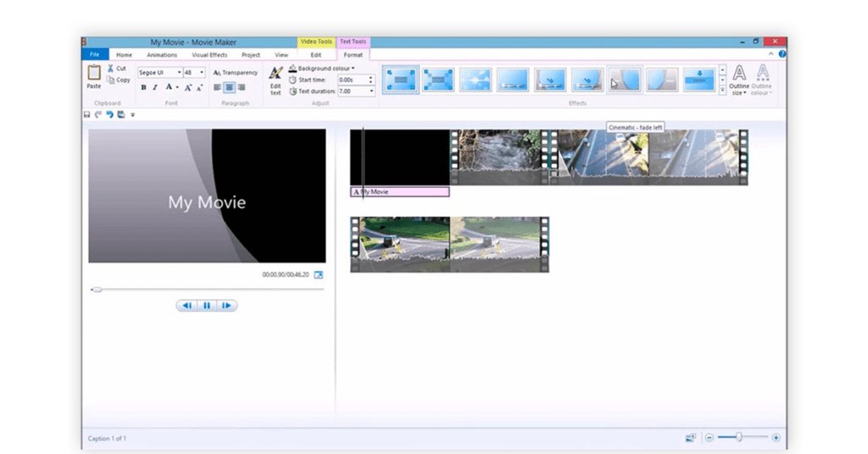Open full screen preview icon
This screenshot has height=454, width=868.
(x=319, y=274)
